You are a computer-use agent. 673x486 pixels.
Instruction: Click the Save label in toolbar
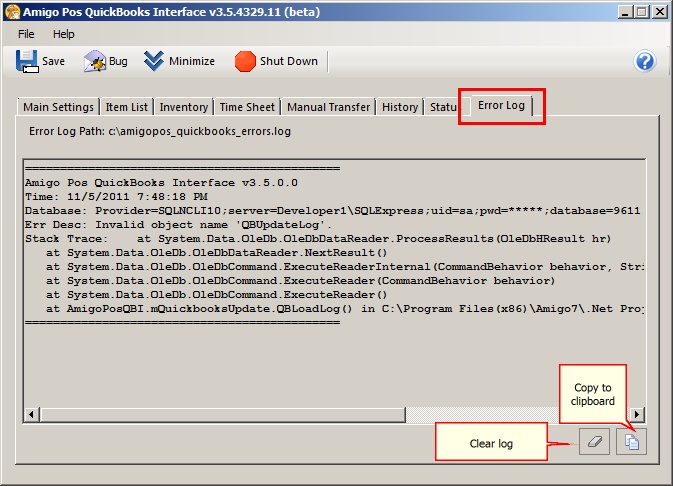53,61
